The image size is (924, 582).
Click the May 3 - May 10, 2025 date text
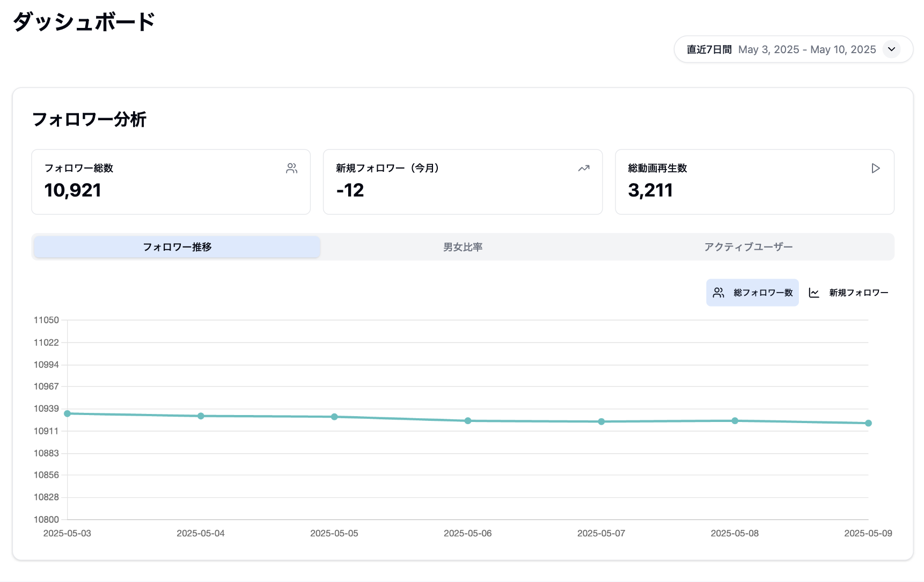pos(806,49)
